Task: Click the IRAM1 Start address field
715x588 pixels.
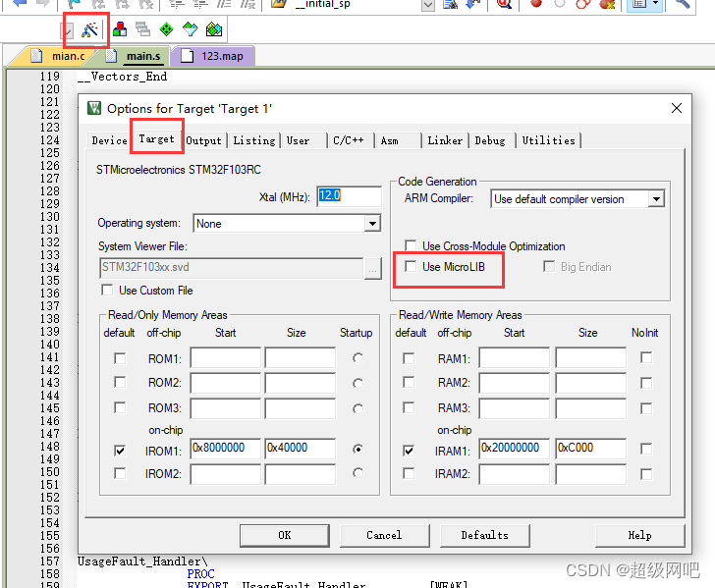Action: [x=514, y=448]
